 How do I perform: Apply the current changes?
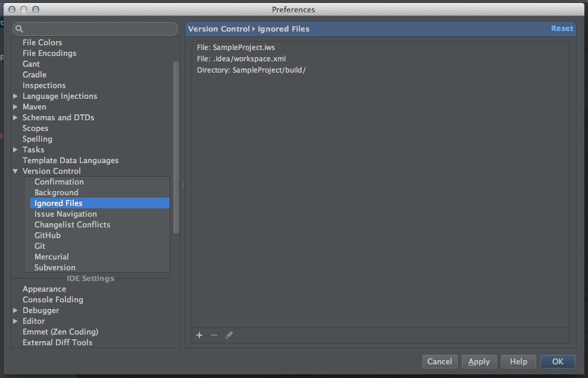tap(479, 361)
